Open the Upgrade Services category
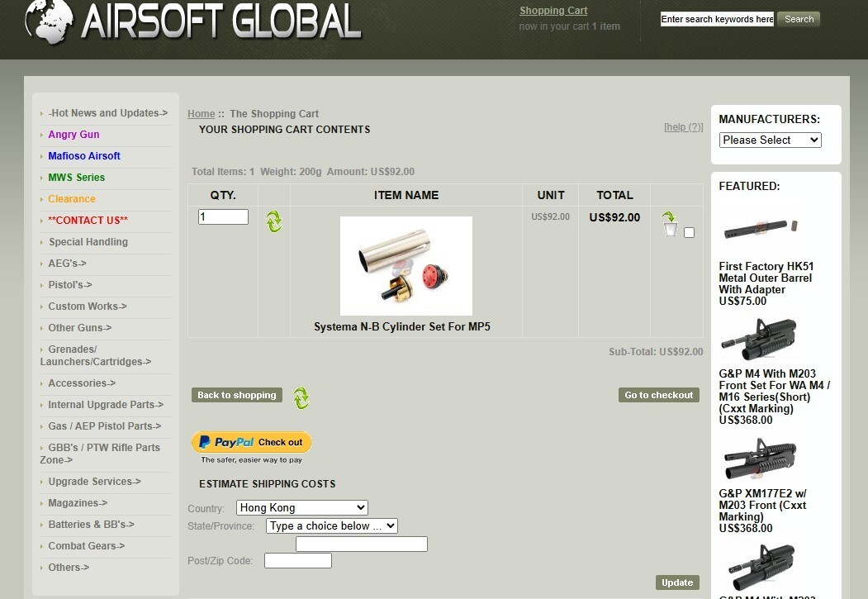Viewport: 868px width, 599px height. (94, 482)
